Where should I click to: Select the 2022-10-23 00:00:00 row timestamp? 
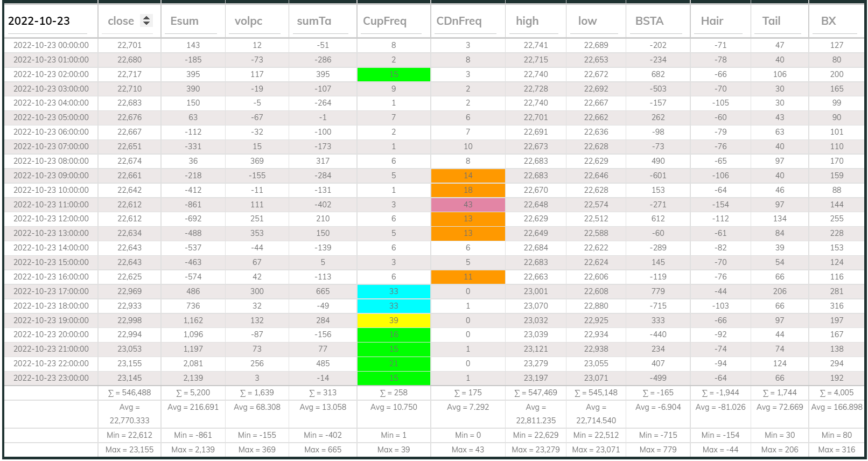(x=51, y=45)
